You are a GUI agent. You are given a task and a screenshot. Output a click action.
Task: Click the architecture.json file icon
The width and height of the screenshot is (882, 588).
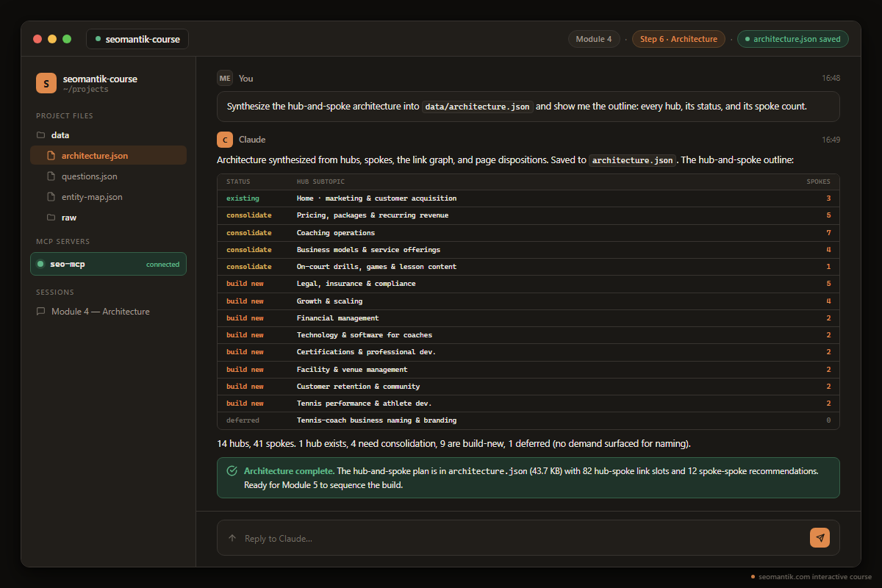point(51,156)
